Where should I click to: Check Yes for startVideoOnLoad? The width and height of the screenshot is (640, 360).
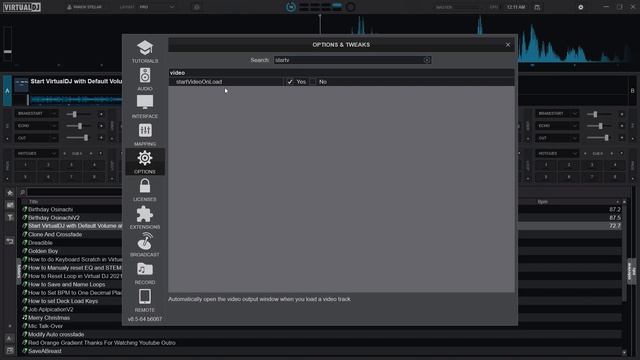[x=290, y=82]
